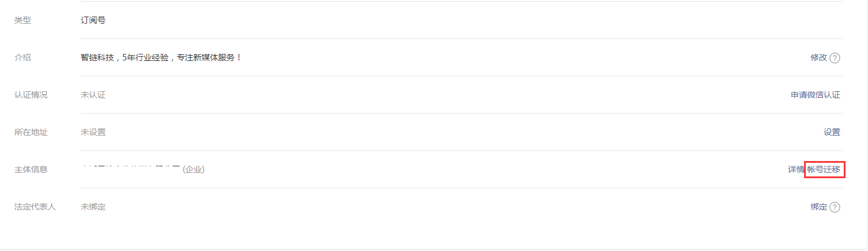Click the 智链科技 introduction text

point(161,57)
